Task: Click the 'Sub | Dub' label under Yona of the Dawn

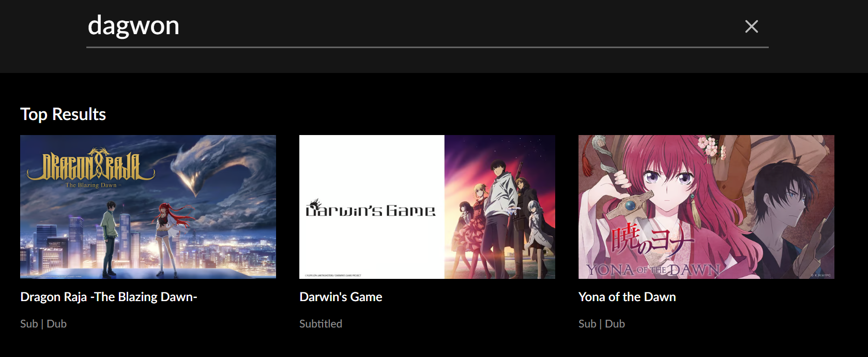Action: [x=602, y=324]
